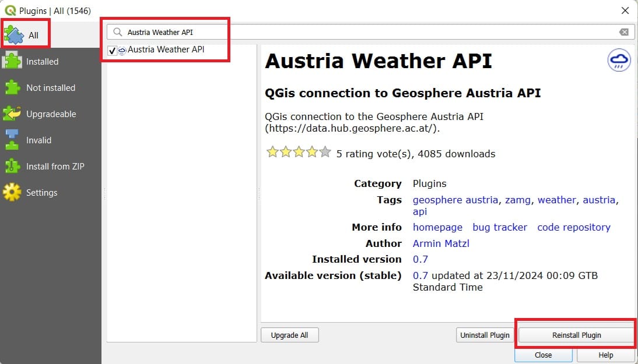The width and height of the screenshot is (638, 364).
Task: Click the Reinstall Plugin button
Action: pyautogui.click(x=577, y=335)
